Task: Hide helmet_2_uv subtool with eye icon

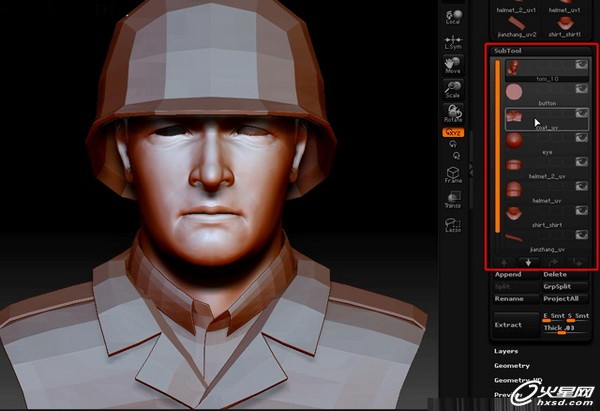Action: click(582, 162)
